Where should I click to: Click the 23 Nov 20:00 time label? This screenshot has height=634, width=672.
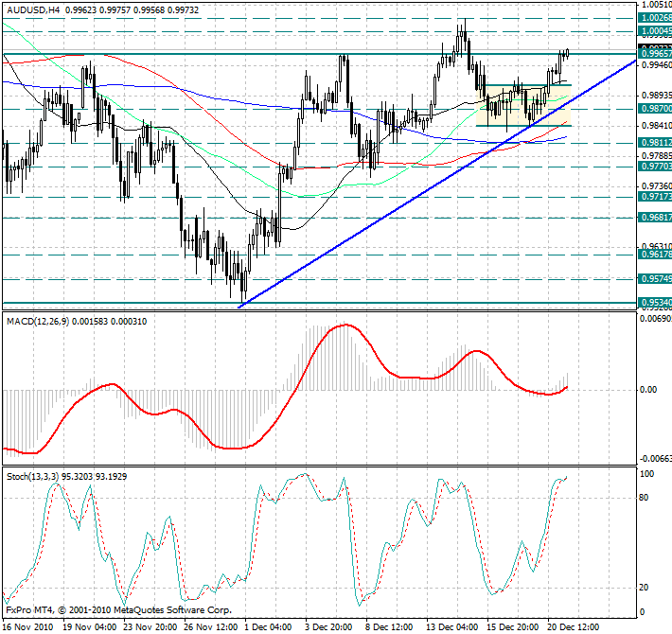click(x=150, y=627)
